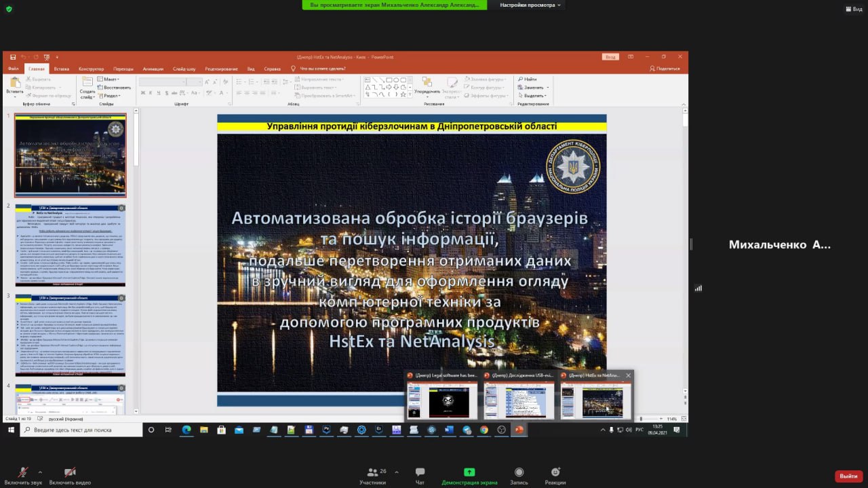This screenshot has height=488, width=868.
Task: Click Восстановить reset slide button
Action: click(x=115, y=88)
